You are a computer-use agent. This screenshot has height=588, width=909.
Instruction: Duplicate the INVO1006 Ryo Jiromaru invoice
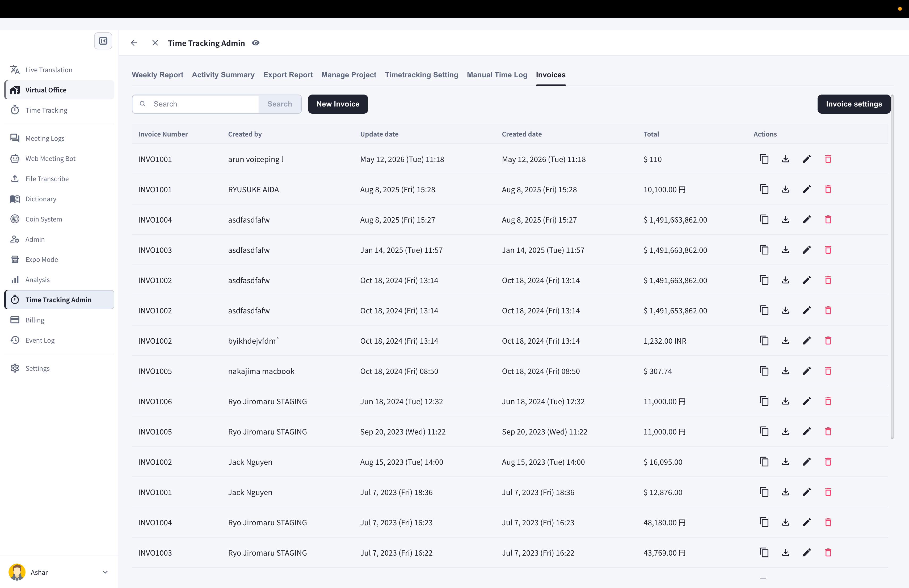pos(764,401)
